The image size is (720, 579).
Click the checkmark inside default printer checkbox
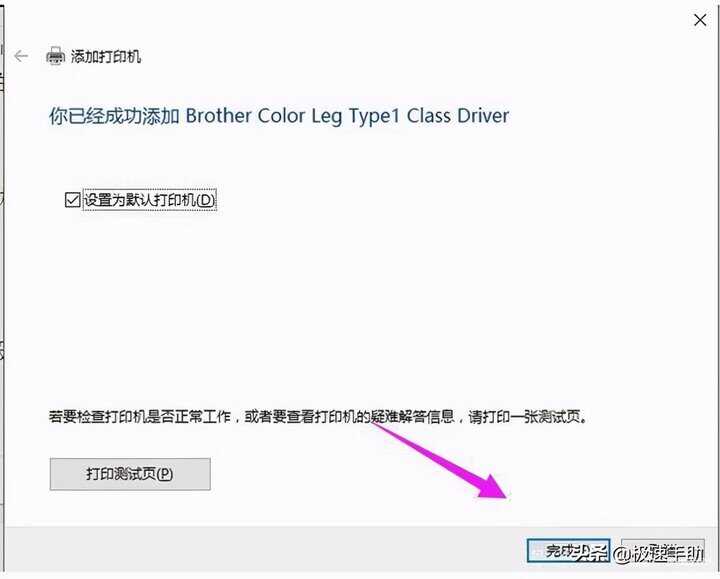click(73, 200)
